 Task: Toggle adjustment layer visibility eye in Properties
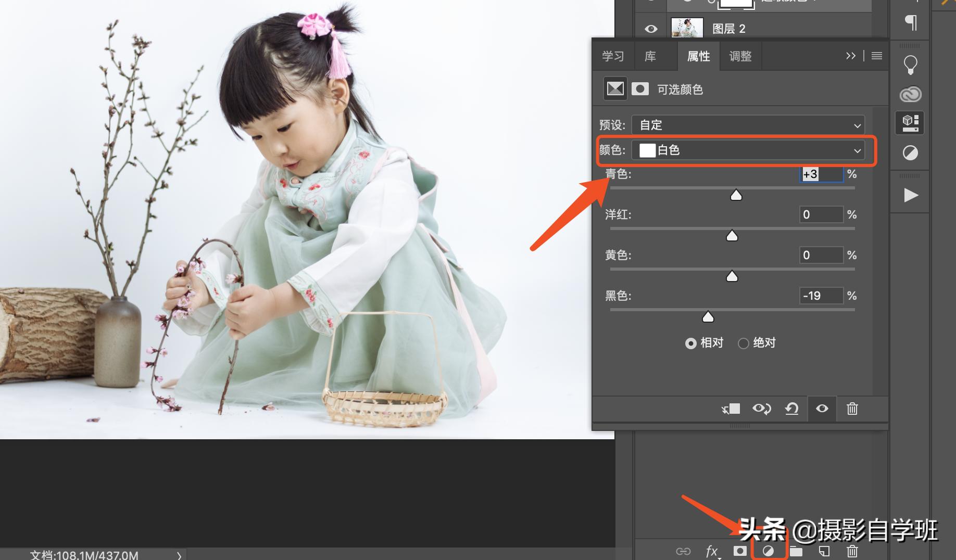822,409
